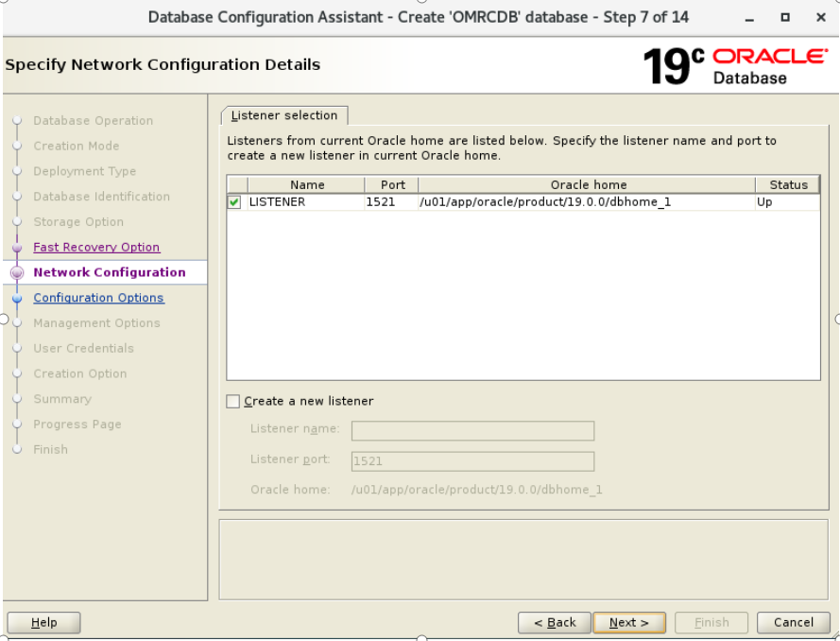Open Help for this step
This screenshot has width=840, height=641.
pyautogui.click(x=43, y=622)
